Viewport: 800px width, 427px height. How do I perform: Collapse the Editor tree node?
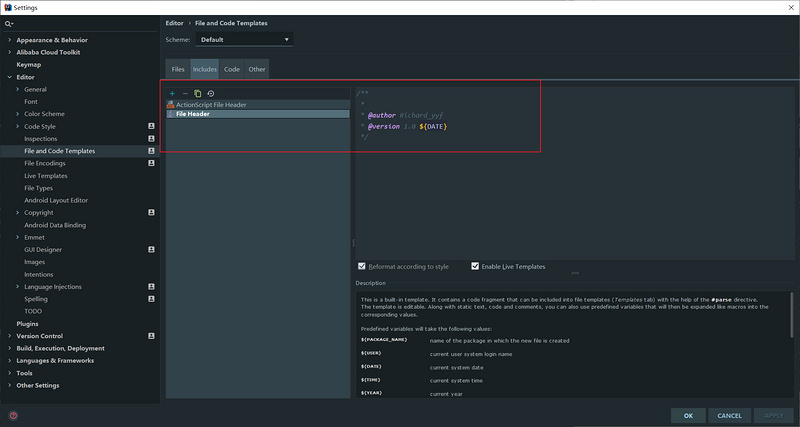pos(10,77)
